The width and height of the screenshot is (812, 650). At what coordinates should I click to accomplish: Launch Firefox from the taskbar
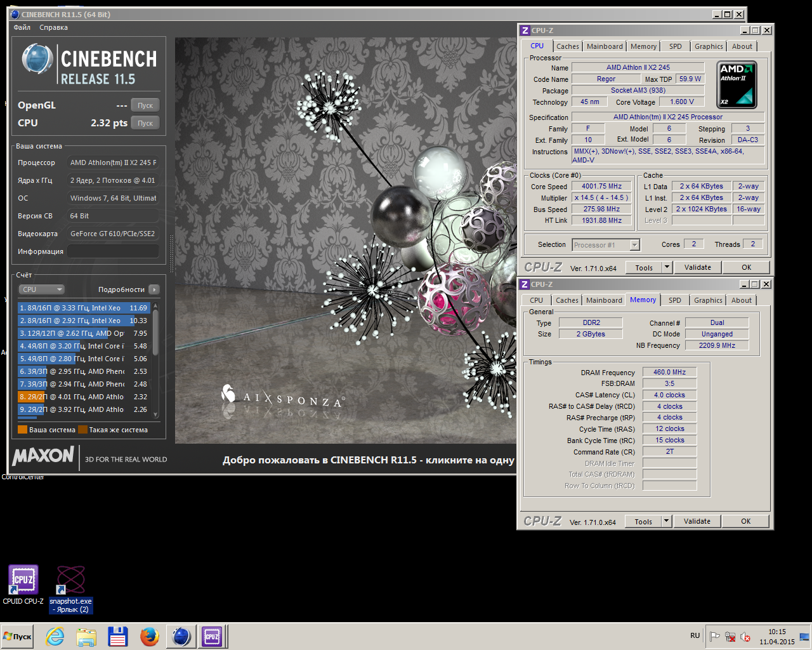(x=150, y=636)
